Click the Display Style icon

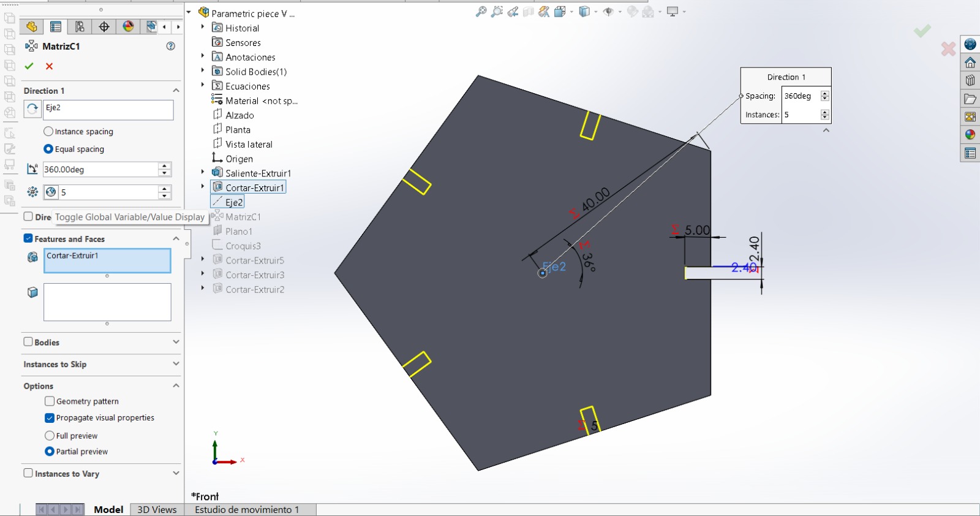coord(584,12)
